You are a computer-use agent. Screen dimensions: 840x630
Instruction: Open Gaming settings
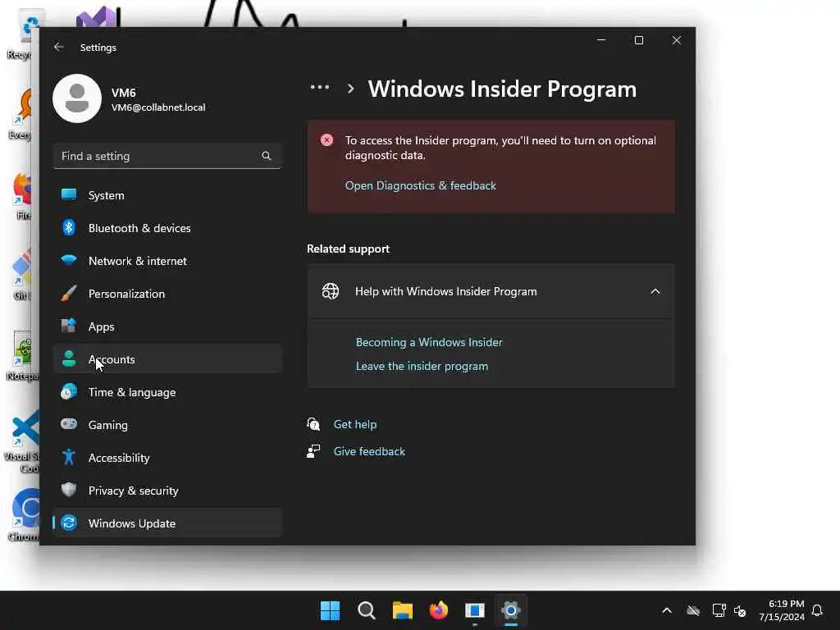167,425
